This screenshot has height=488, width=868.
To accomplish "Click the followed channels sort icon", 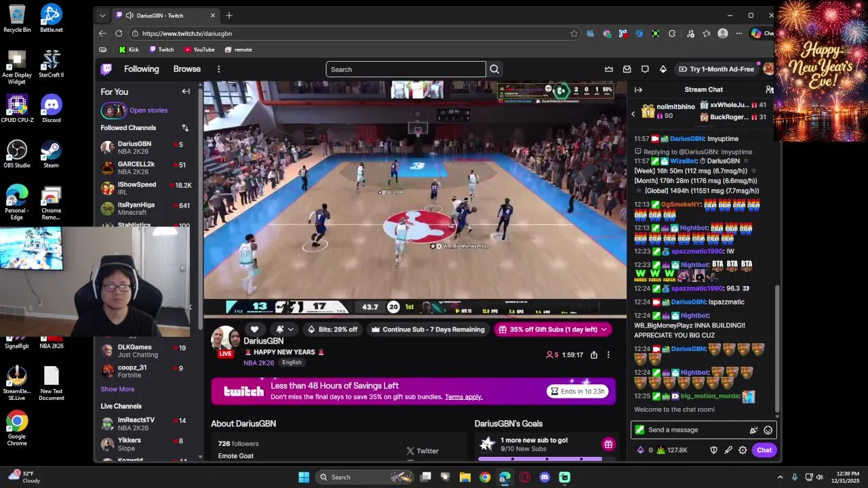I will pos(184,127).
